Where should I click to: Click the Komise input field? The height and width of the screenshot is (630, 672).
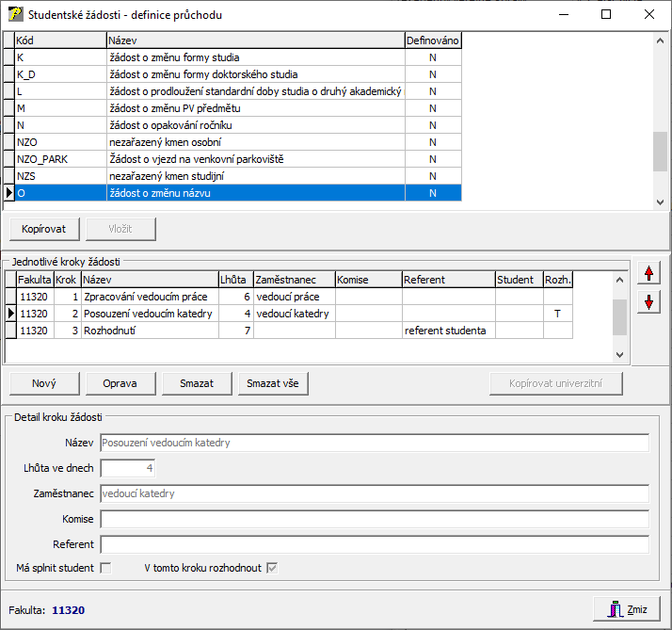[x=375, y=520]
